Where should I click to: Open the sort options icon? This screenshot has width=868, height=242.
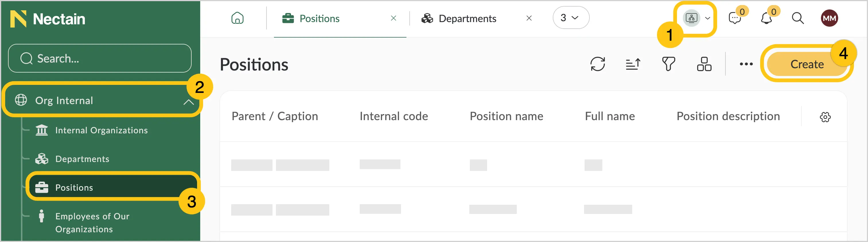(633, 64)
